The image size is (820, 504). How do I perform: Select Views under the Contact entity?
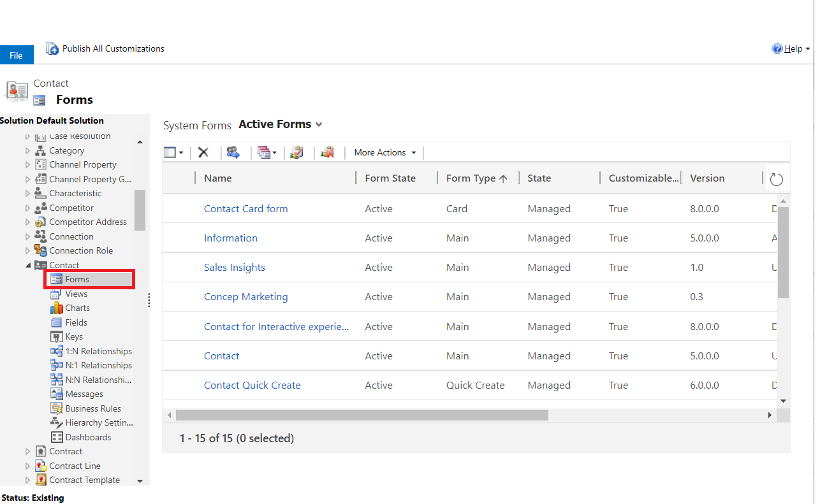coord(77,294)
